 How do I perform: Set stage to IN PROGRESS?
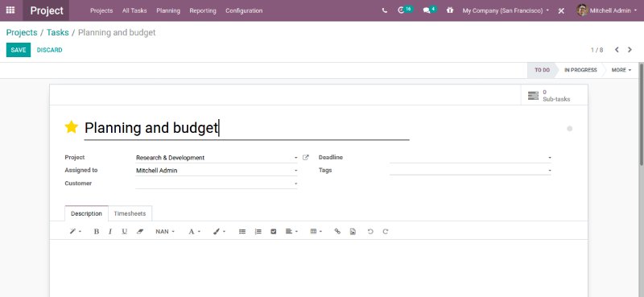[x=580, y=70]
